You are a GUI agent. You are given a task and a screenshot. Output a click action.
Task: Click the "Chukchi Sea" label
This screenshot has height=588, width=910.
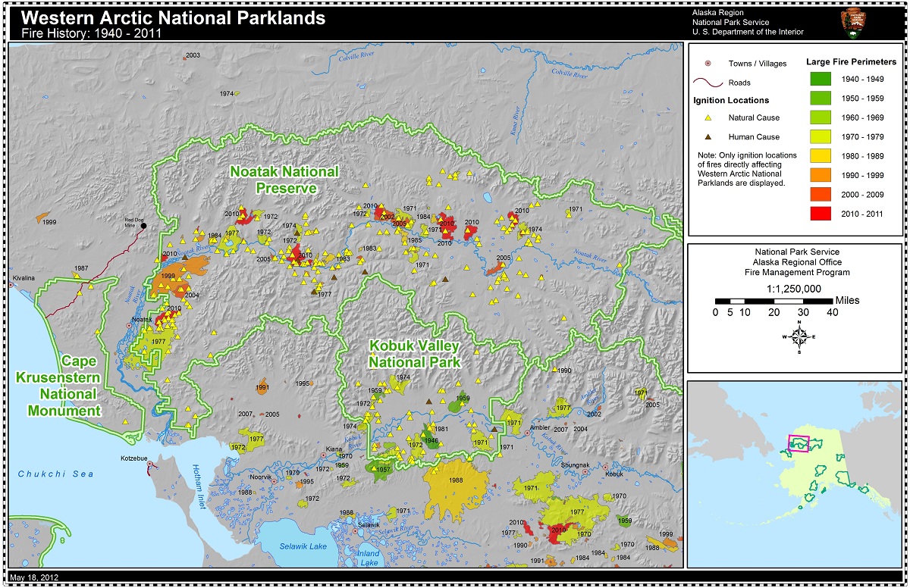coord(55,474)
